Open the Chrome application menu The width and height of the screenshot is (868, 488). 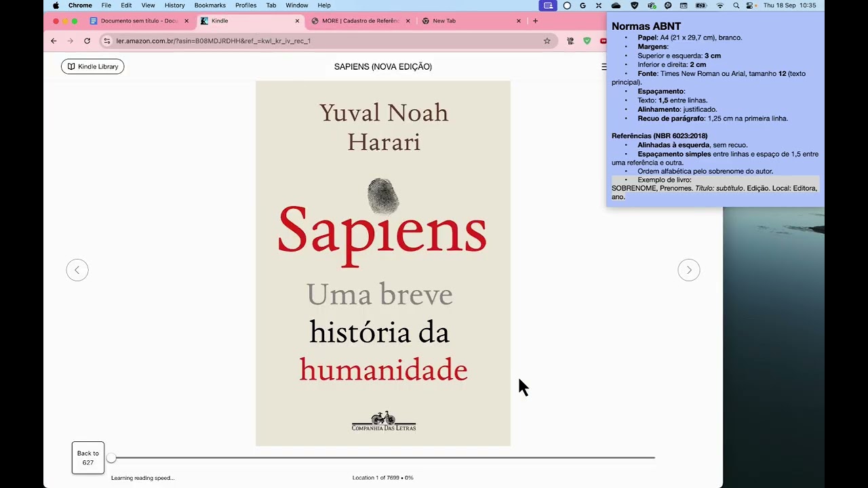80,5
